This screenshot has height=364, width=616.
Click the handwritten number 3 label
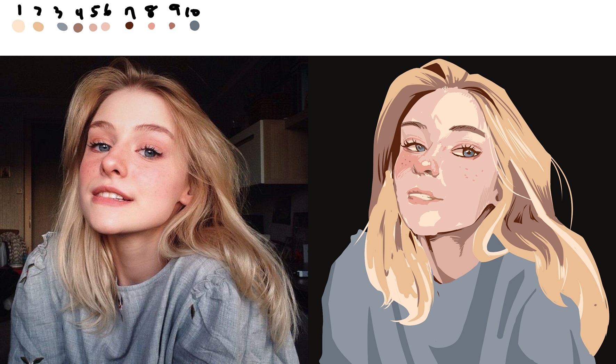58,13
